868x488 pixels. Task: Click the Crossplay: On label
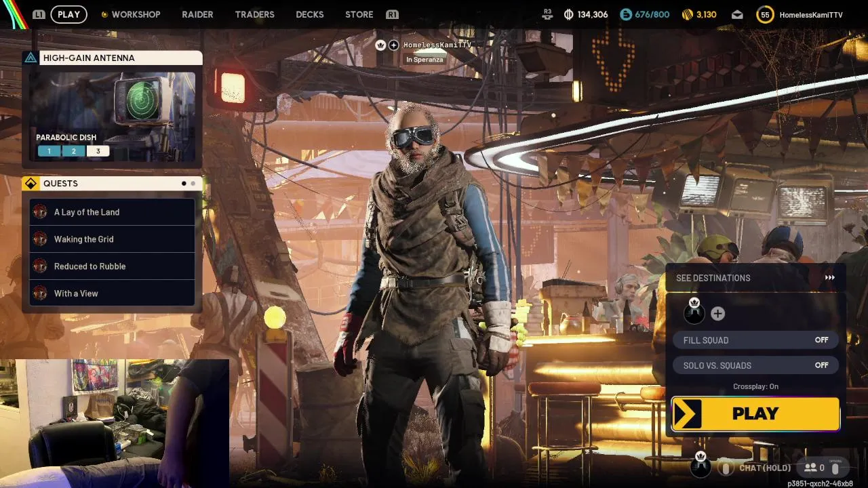click(755, 386)
